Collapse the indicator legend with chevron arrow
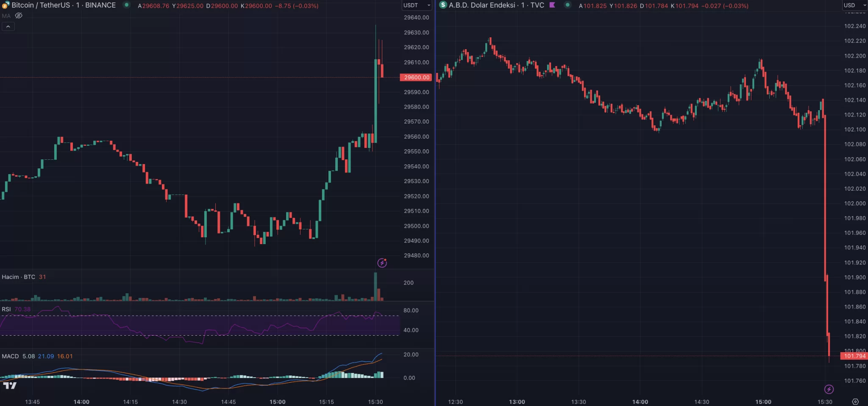The width and height of the screenshot is (868, 406). pos(8,26)
